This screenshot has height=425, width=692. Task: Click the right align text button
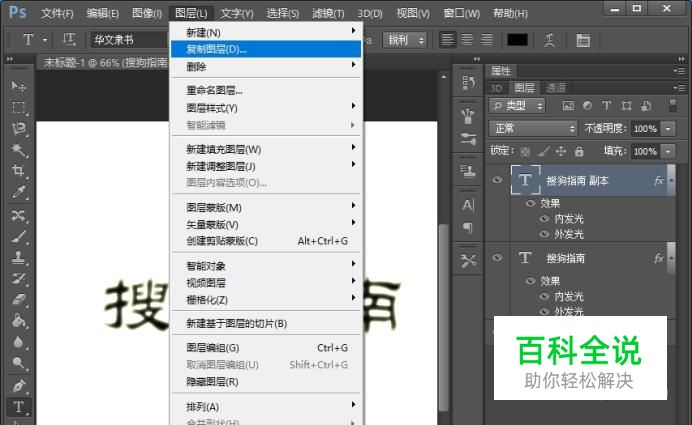tap(487, 40)
